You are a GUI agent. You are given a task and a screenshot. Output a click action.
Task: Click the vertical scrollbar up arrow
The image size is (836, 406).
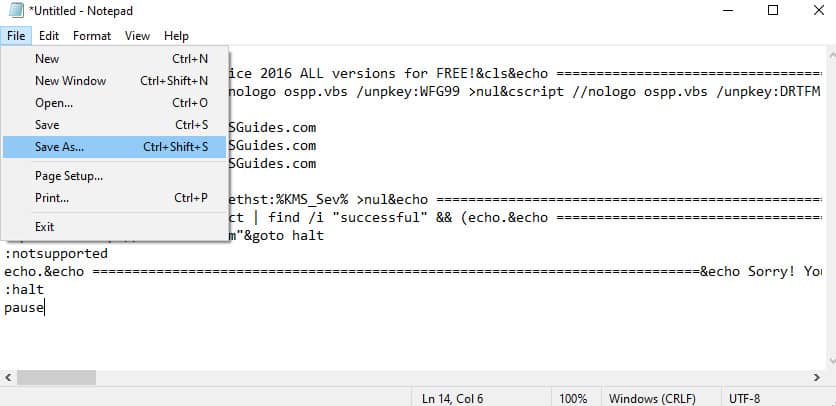coord(831,53)
